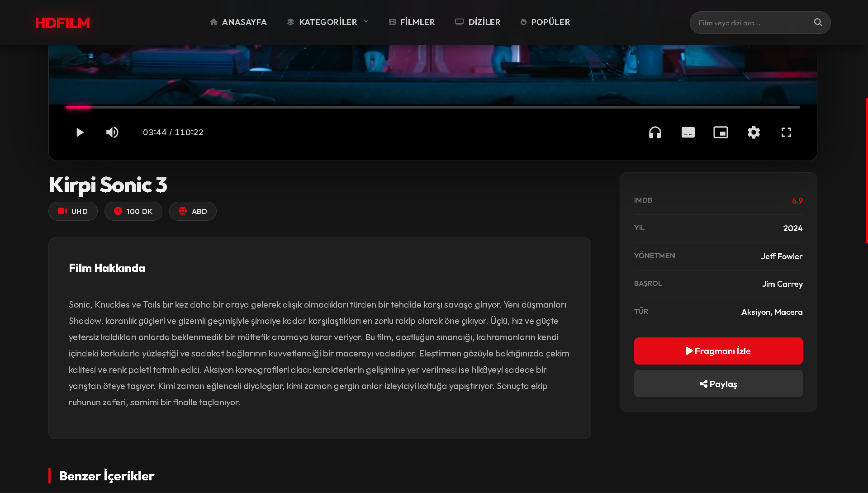Screen dimensions: 868x493
Task: Click Fragmanı İzle trailer button
Action: (x=718, y=351)
